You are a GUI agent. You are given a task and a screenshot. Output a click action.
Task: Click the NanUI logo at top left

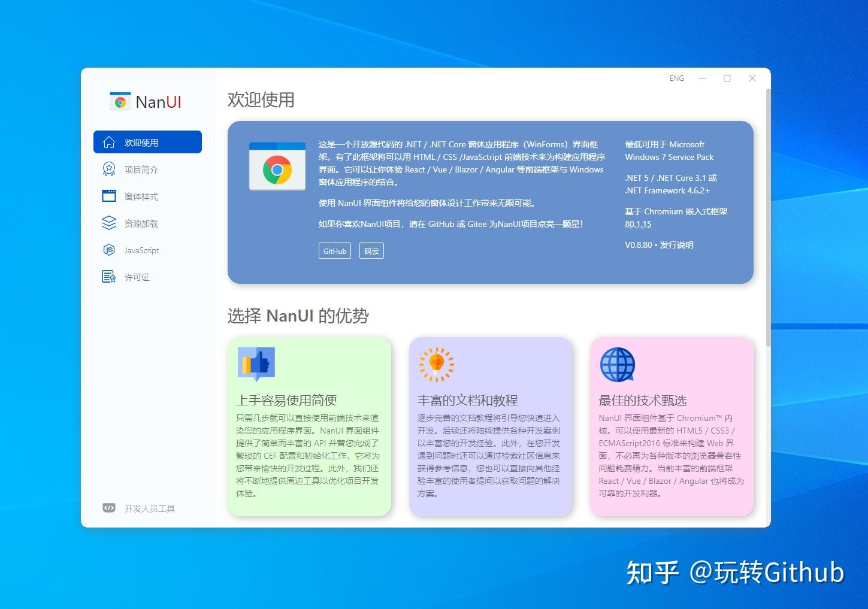(x=119, y=101)
